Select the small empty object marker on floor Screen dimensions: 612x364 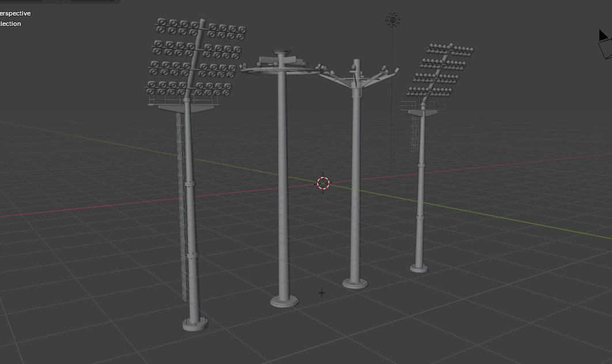pos(322,293)
